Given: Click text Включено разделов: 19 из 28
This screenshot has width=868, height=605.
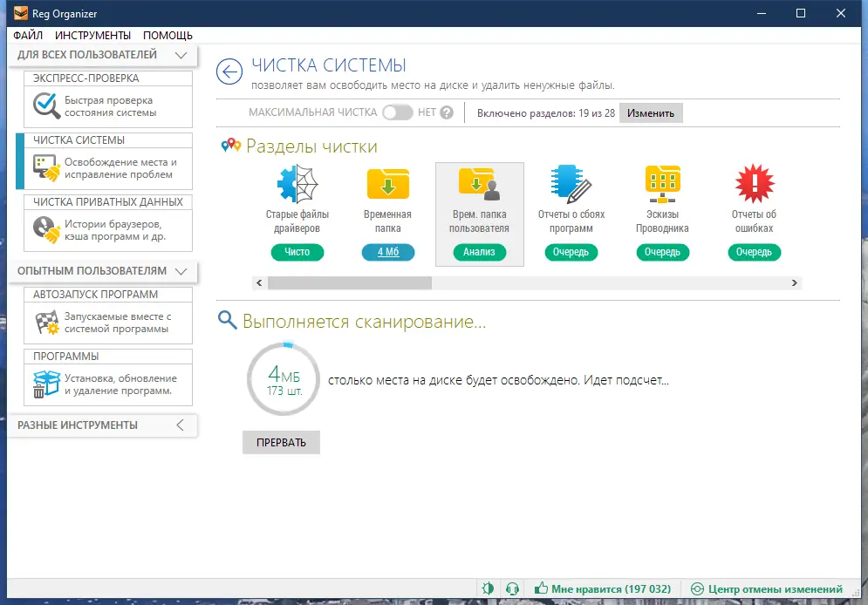Looking at the screenshot, I should tap(546, 113).
